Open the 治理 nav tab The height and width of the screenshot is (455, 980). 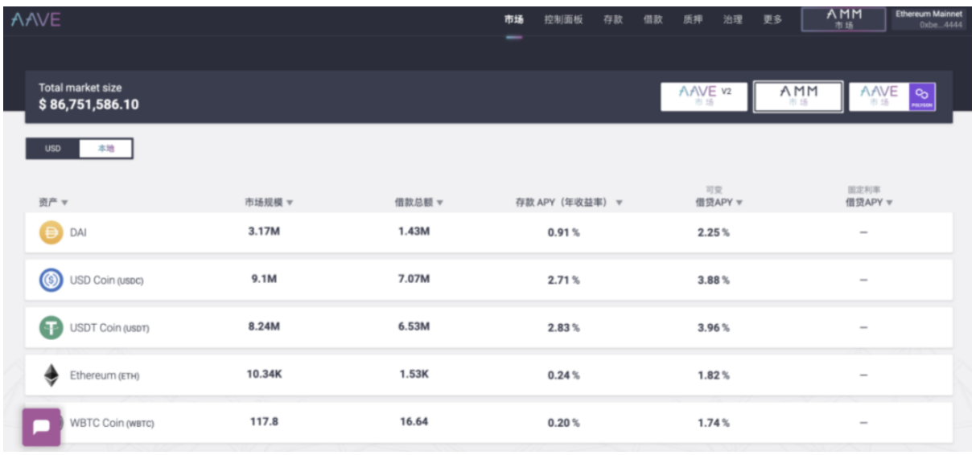[x=732, y=20]
